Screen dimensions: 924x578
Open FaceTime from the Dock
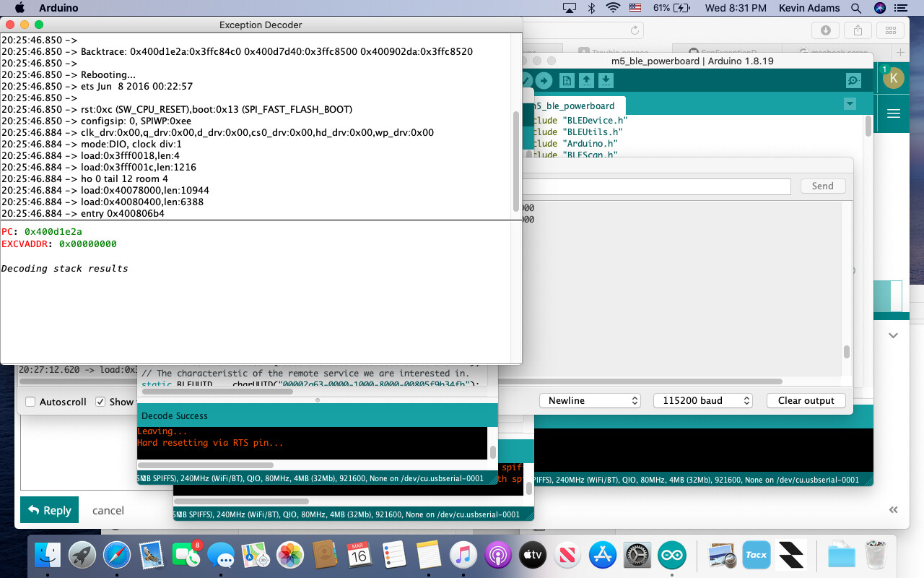(x=186, y=555)
